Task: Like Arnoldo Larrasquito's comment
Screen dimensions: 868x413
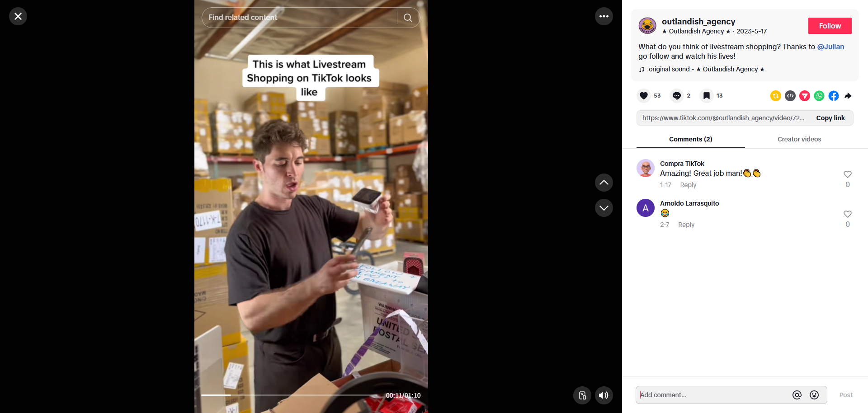Action: pyautogui.click(x=848, y=214)
